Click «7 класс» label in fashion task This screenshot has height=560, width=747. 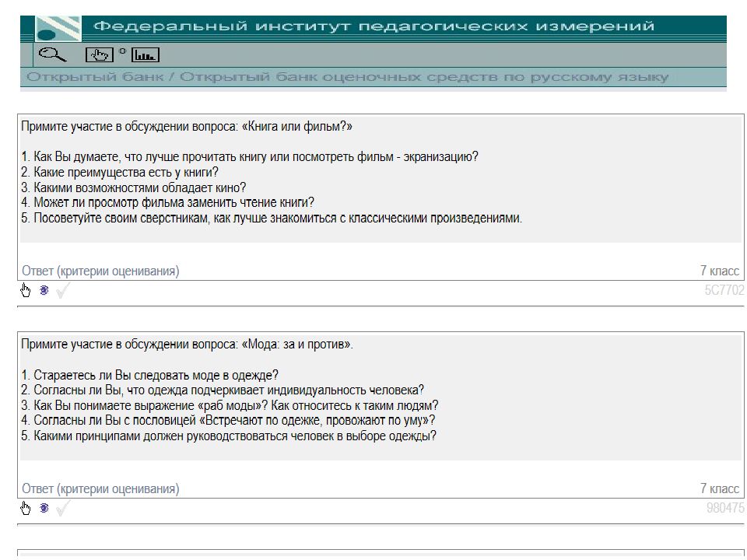[x=719, y=489]
